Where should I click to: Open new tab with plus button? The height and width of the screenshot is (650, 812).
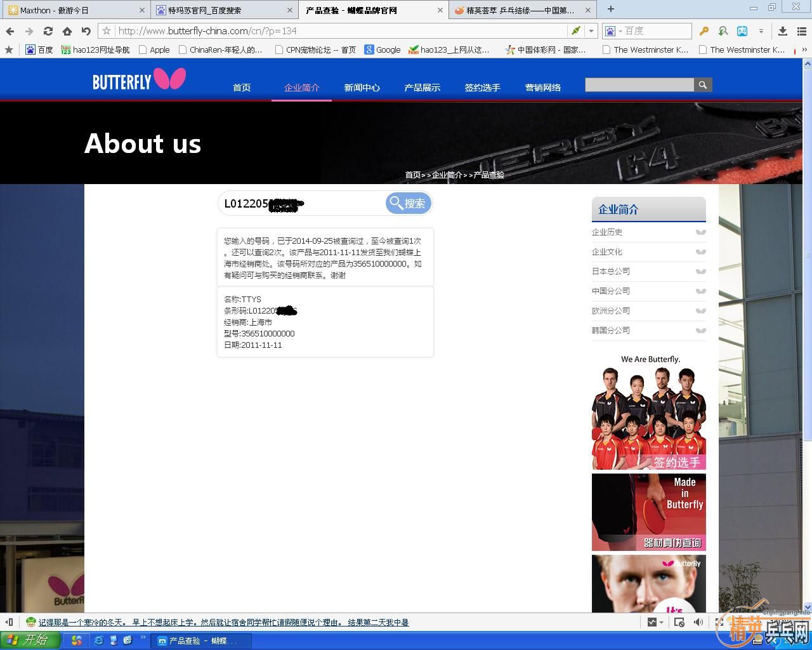click(610, 10)
